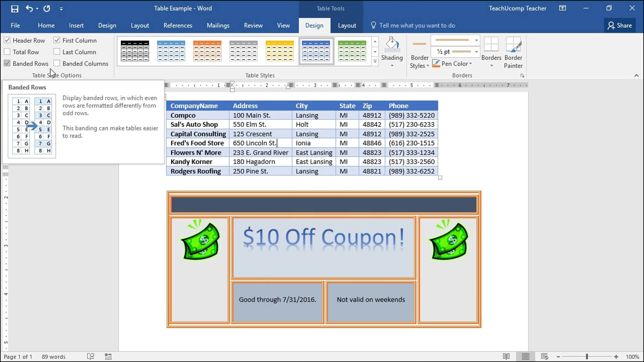This screenshot has height=362, width=644.
Task: Click Tell me what to do box
Action: (417, 25)
